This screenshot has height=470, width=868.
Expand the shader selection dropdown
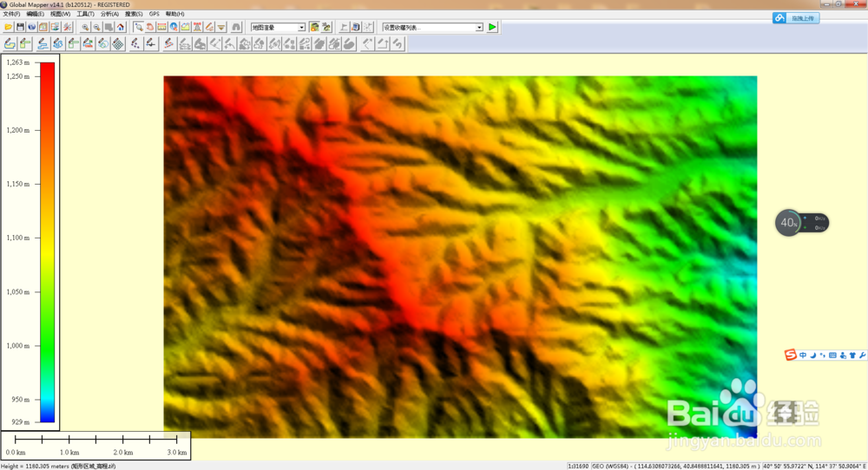coord(301,27)
